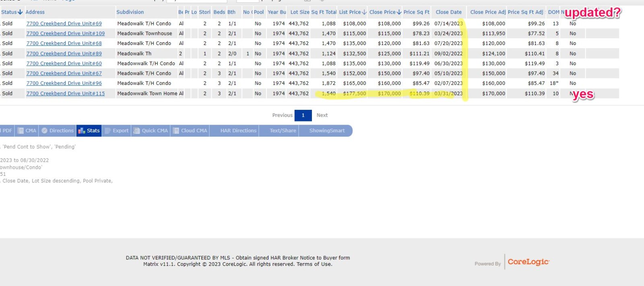This screenshot has height=286, width=644.
Task: Select page 1 in pagination
Action: 303,115
